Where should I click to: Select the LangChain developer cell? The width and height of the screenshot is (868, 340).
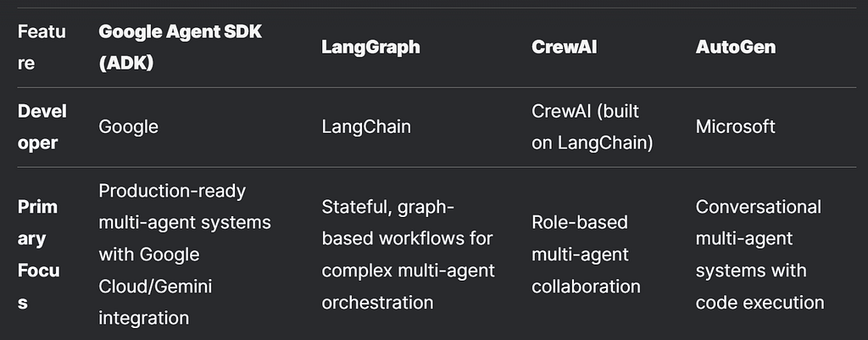click(x=366, y=127)
